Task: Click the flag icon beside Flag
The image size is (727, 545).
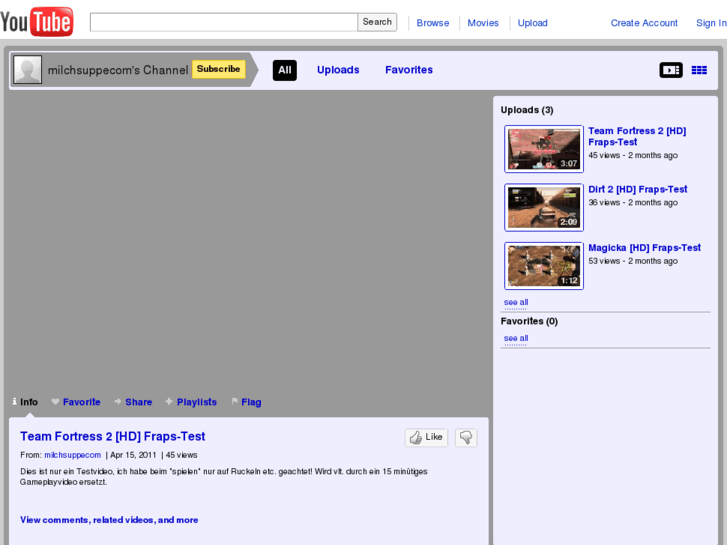Action: point(235,402)
